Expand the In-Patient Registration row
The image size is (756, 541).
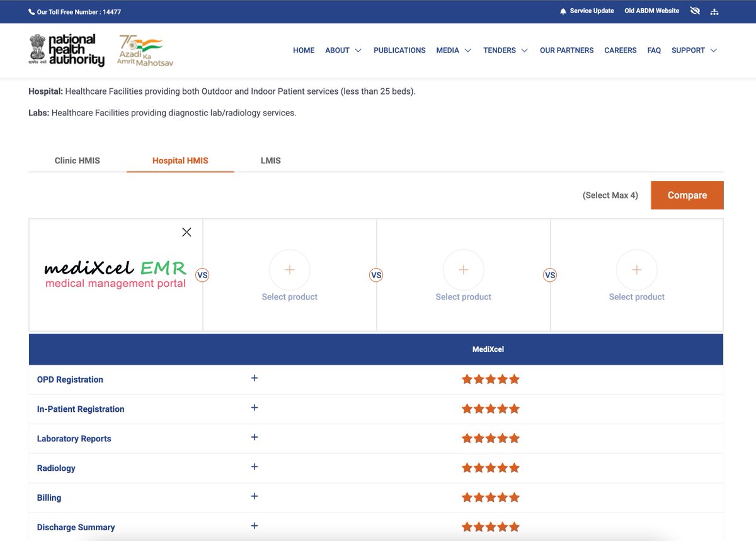point(255,408)
